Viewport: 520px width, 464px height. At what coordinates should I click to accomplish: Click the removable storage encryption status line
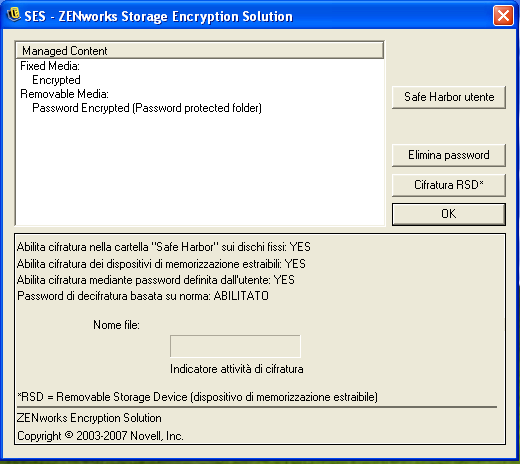click(161, 264)
